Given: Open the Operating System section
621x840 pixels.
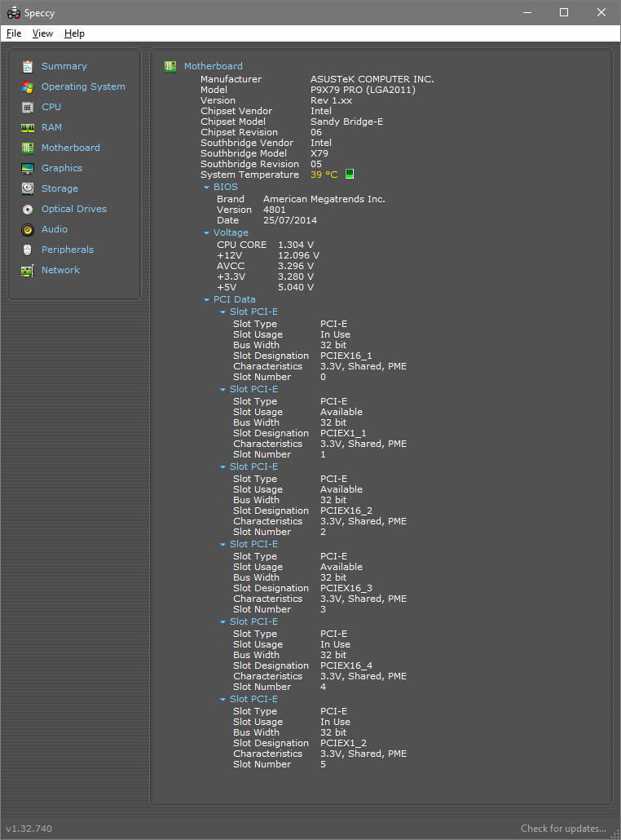Looking at the screenshot, I should pos(83,86).
